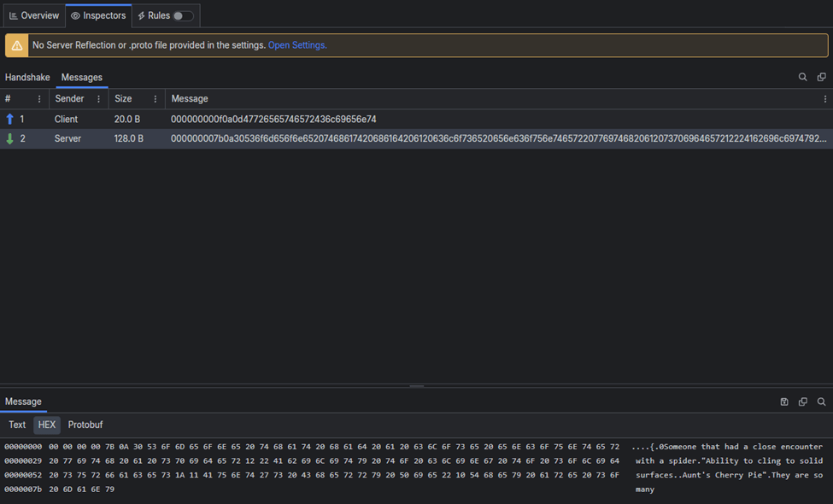Sort by the Sender column header

click(69, 99)
